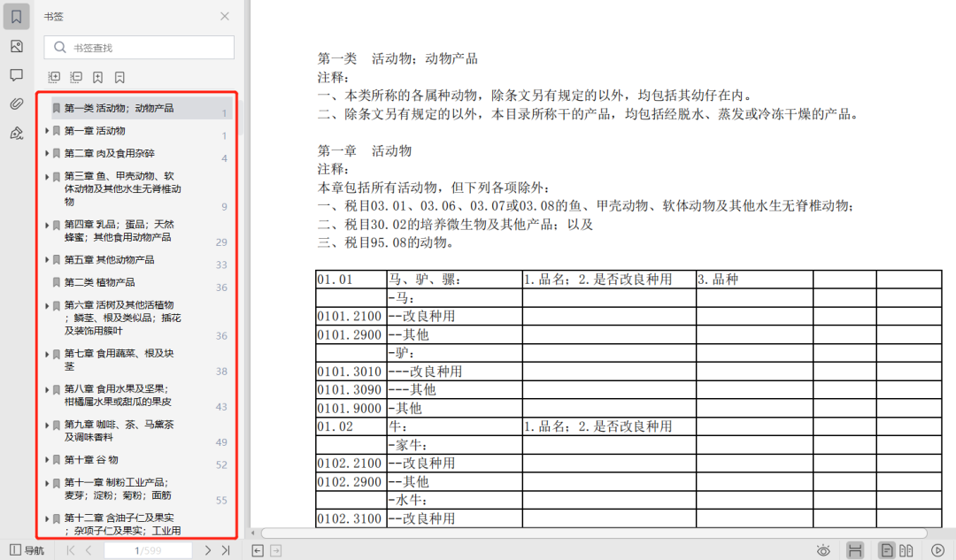Expand all bookmarks icon
This screenshot has height=560, width=956.
[54, 77]
